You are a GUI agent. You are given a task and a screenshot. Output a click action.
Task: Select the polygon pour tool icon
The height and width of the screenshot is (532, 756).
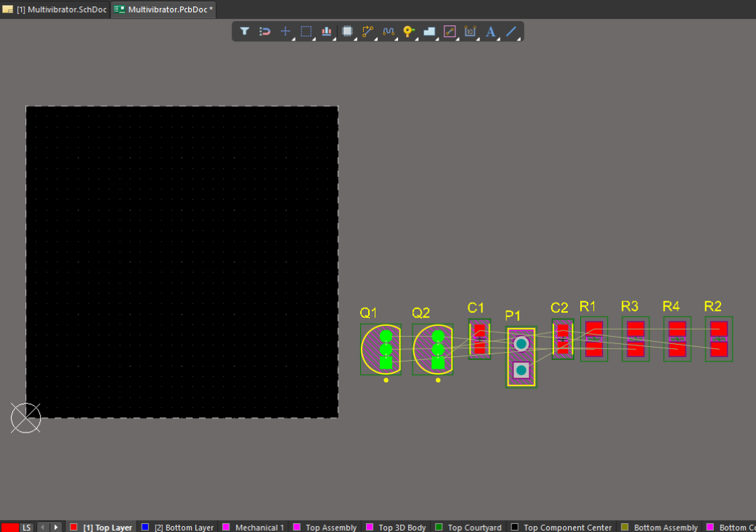tap(428, 31)
